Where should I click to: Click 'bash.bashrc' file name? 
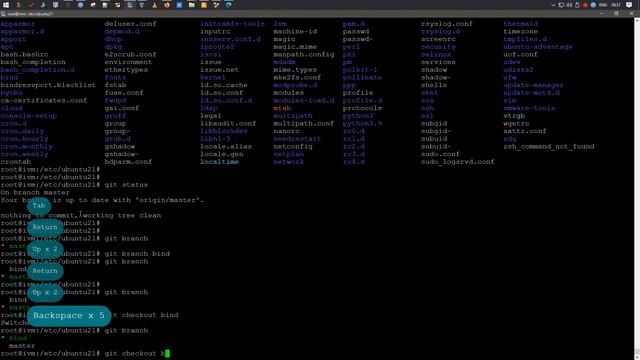(24, 54)
